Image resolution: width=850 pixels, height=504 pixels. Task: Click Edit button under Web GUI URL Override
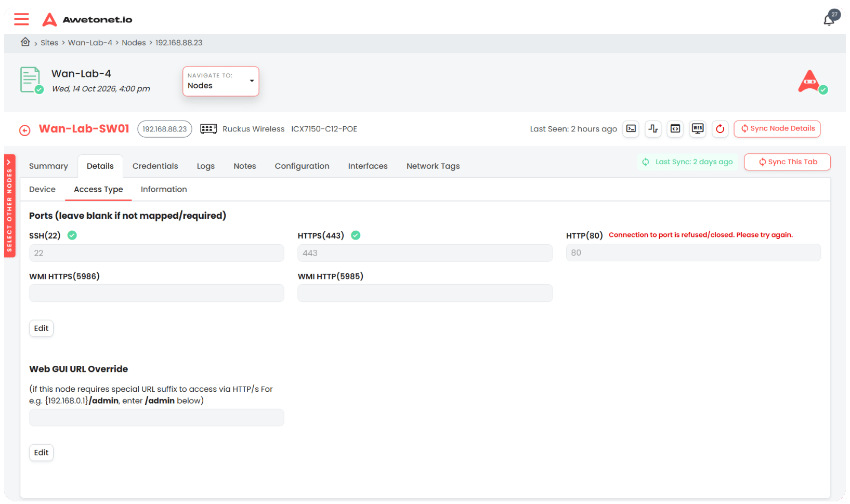tap(41, 453)
